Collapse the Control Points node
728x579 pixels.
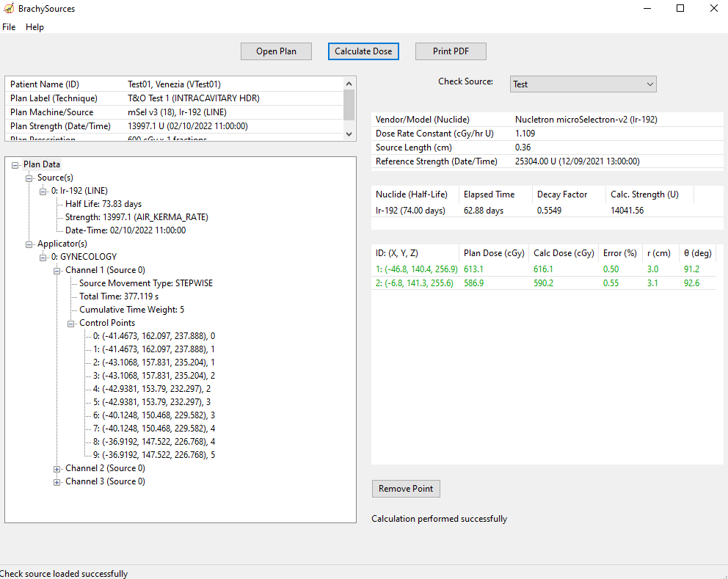tap(70, 324)
